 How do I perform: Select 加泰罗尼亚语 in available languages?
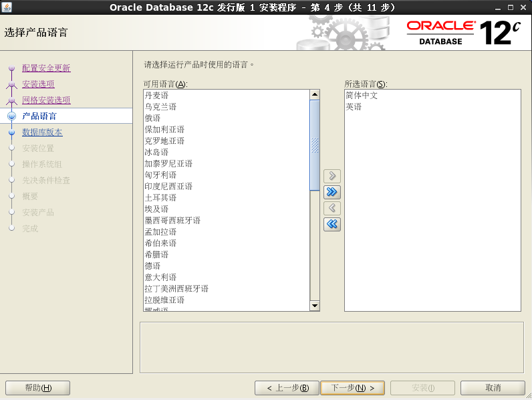click(x=227, y=164)
